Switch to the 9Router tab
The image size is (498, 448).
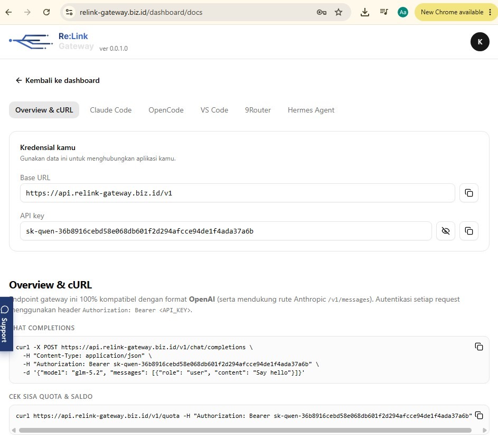(258, 110)
